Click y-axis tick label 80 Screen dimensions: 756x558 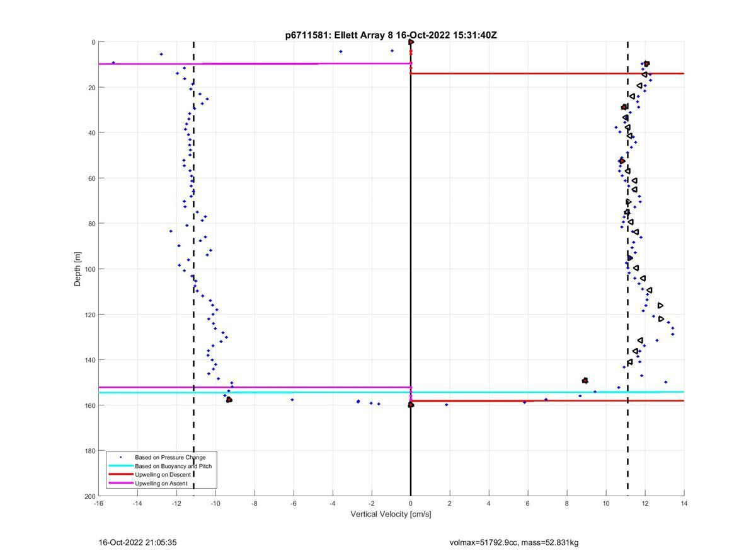(92, 224)
